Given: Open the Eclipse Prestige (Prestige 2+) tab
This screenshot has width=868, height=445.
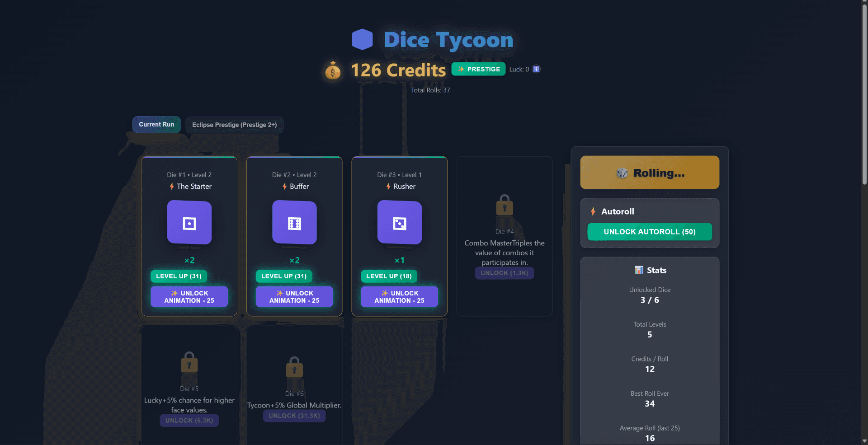Looking at the screenshot, I should click(234, 125).
